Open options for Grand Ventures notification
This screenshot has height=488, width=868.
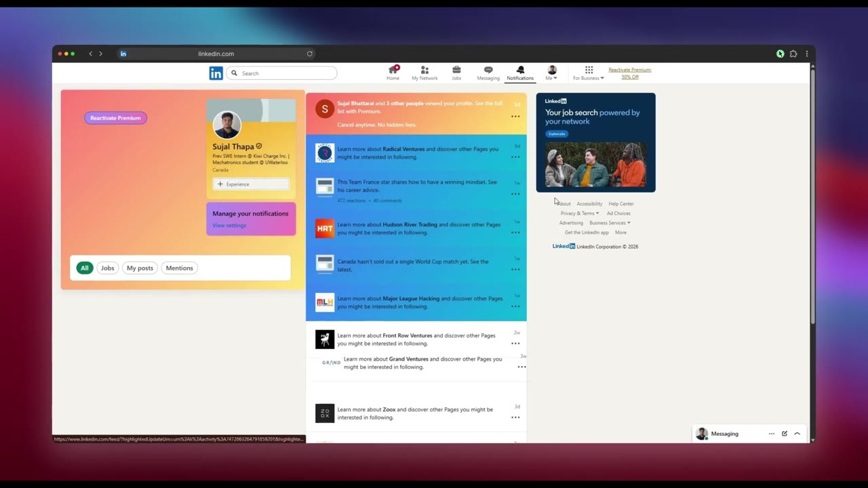click(x=521, y=367)
